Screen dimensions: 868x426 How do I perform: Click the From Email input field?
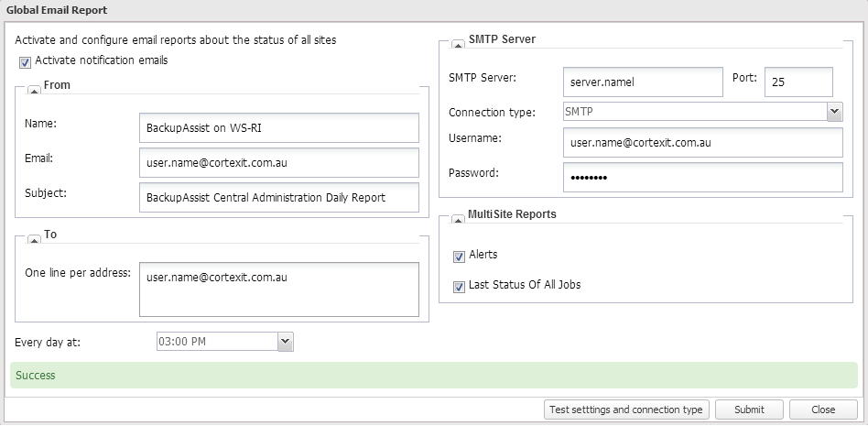(x=279, y=163)
